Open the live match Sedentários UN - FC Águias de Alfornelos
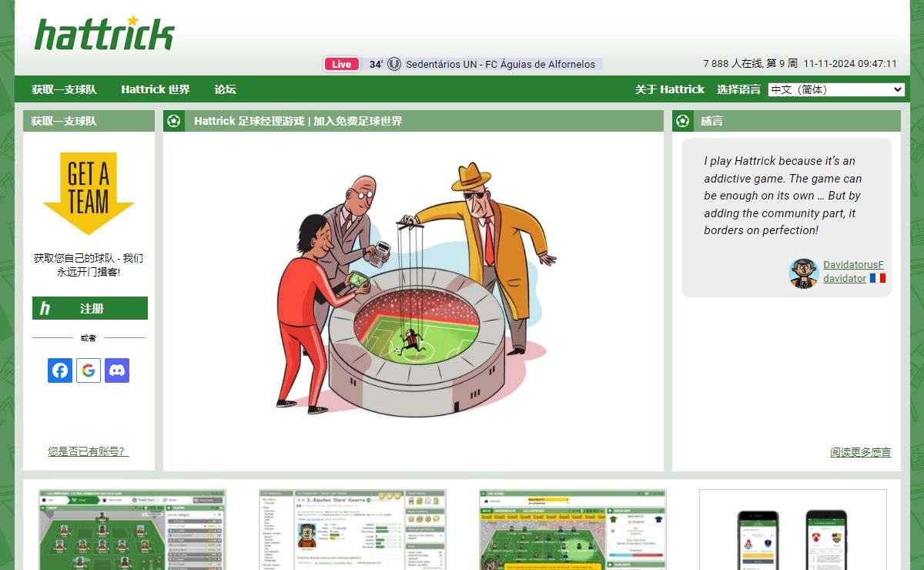This screenshot has height=570, width=924. click(500, 65)
